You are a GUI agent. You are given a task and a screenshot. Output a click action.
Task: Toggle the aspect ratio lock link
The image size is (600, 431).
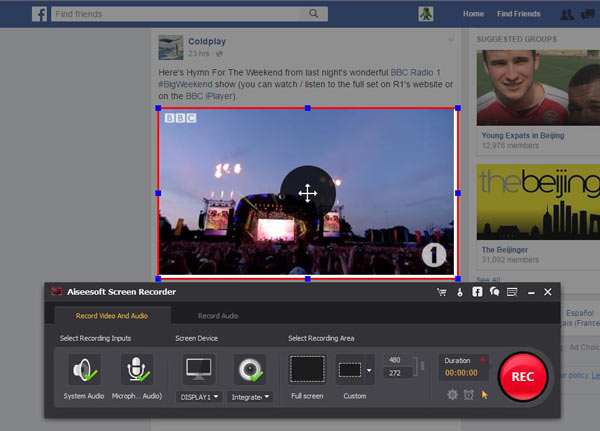tap(422, 366)
